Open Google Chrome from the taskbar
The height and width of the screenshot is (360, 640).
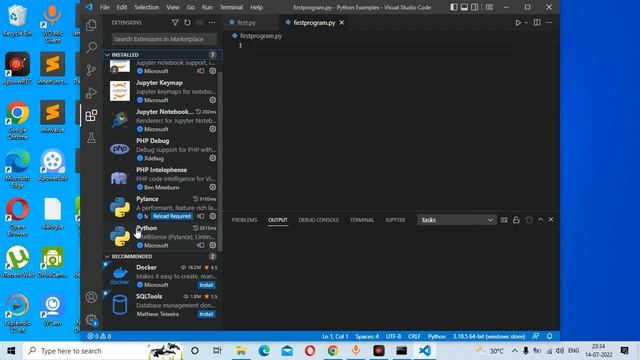click(333, 351)
